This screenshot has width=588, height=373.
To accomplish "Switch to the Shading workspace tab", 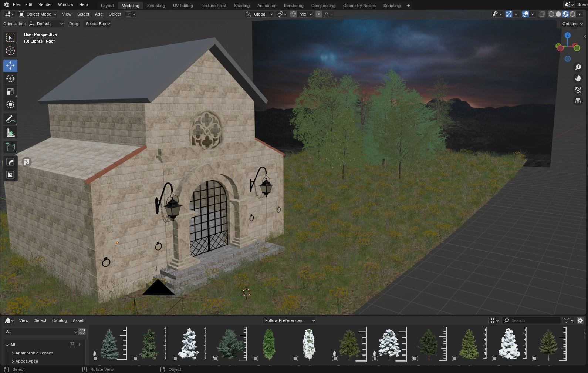I will pos(241,6).
